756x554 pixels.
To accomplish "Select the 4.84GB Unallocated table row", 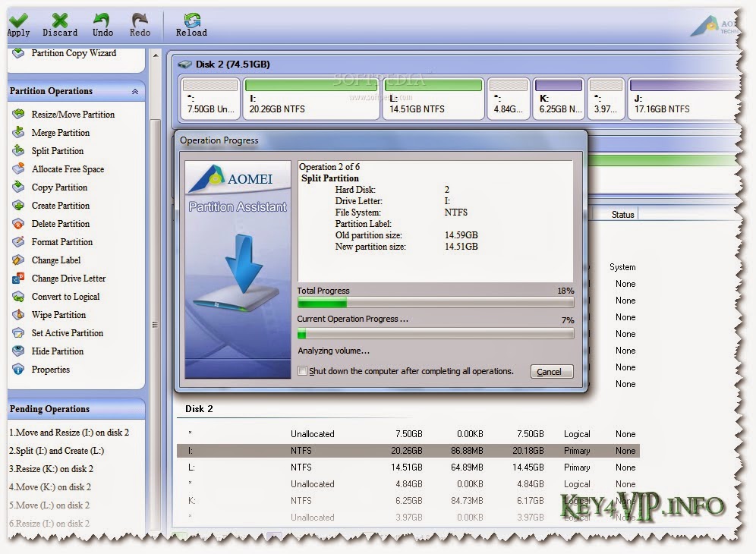I will click(x=408, y=483).
